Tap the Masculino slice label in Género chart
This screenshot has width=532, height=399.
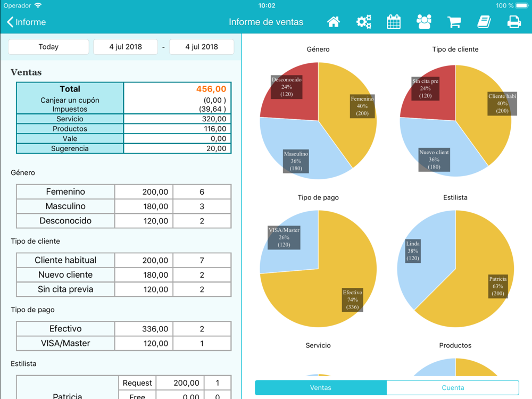[x=296, y=161]
